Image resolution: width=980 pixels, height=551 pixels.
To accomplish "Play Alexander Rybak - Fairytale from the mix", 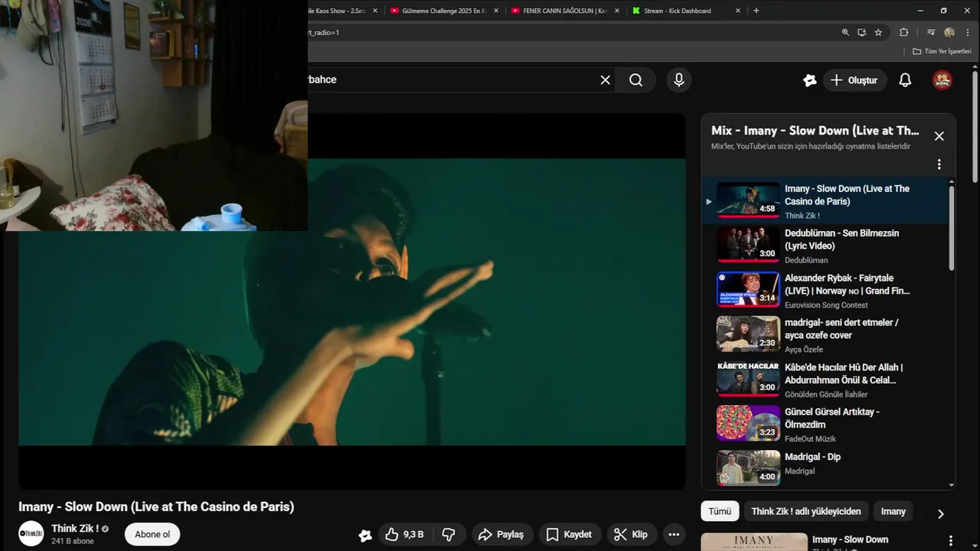I will tap(827, 290).
